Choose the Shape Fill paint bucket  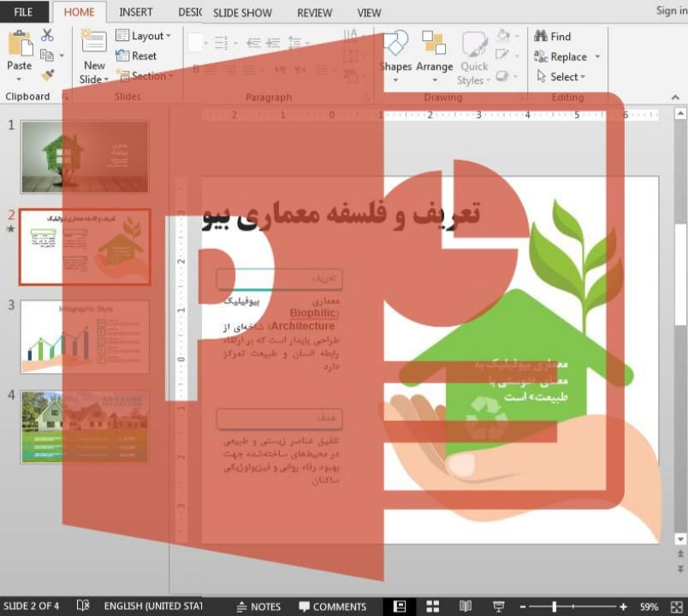[504, 35]
